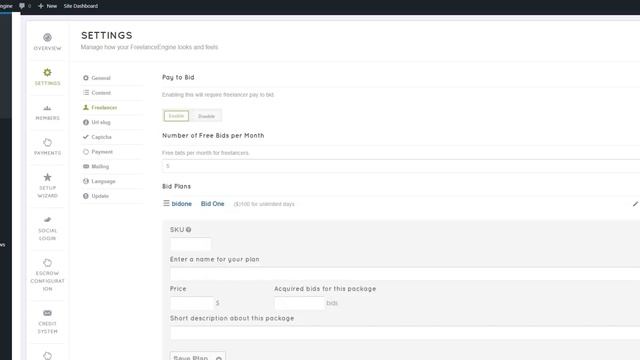Open Escrow Configuration icon
Viewport: 640px width, 360px height.
point(47,262)
